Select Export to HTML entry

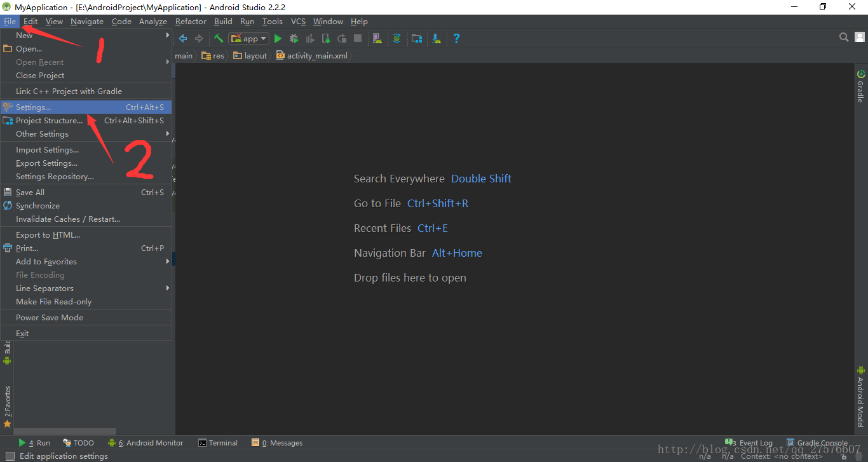86,234
